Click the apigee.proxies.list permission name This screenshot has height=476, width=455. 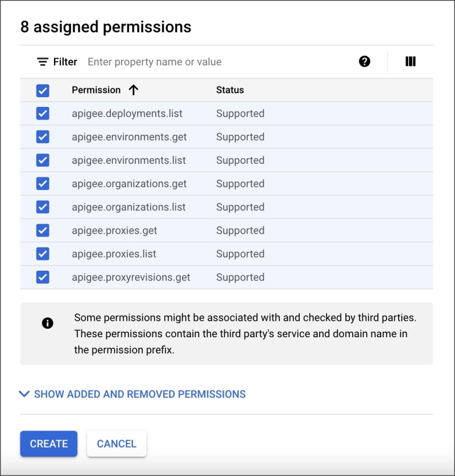(x=114, y=254)
